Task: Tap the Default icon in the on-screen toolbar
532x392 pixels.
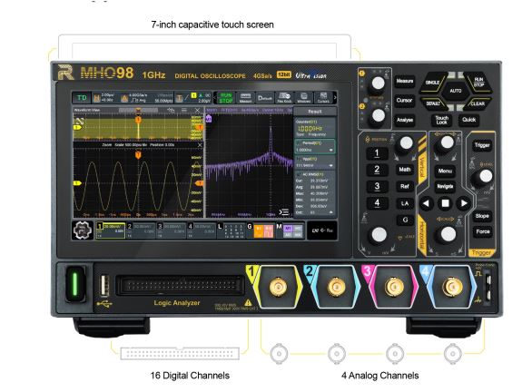Action: pyautogui.click(x=265, y=98)
